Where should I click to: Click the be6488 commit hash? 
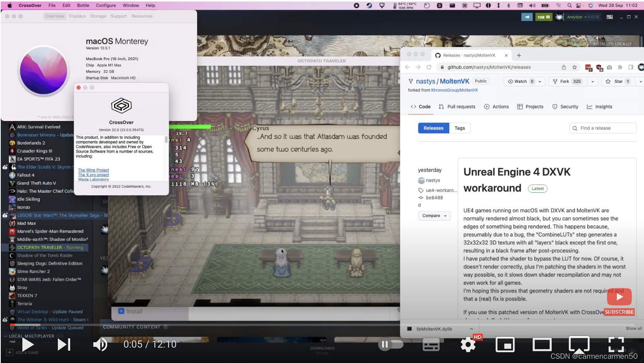(x=434, y=198)
